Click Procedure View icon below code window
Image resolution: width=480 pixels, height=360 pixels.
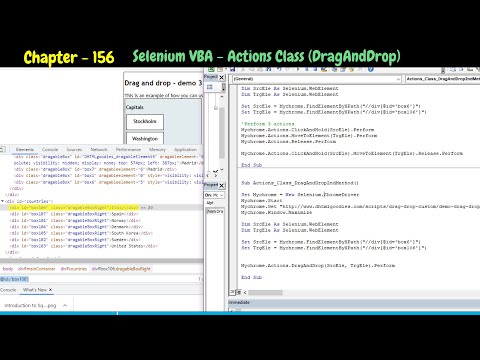click(x=232, y=292)
